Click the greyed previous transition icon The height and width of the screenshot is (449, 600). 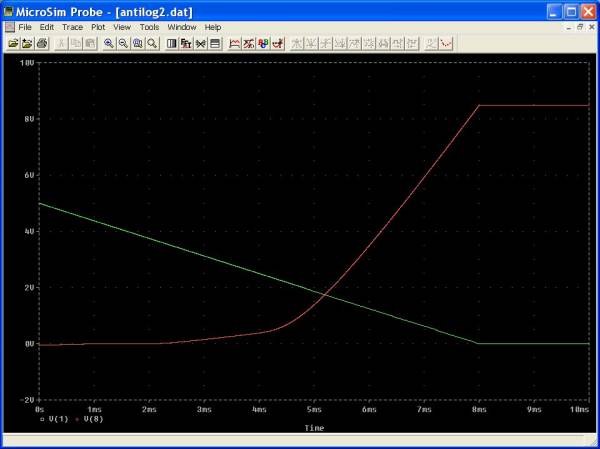pos(411,44)
